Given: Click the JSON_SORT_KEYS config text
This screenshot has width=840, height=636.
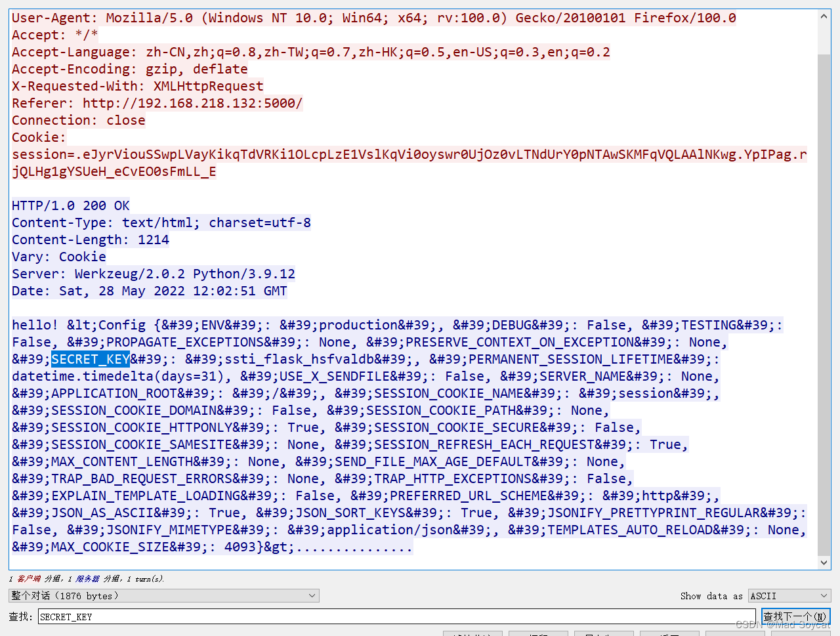Looking at the screenshot, I should (x=350, y=513).
